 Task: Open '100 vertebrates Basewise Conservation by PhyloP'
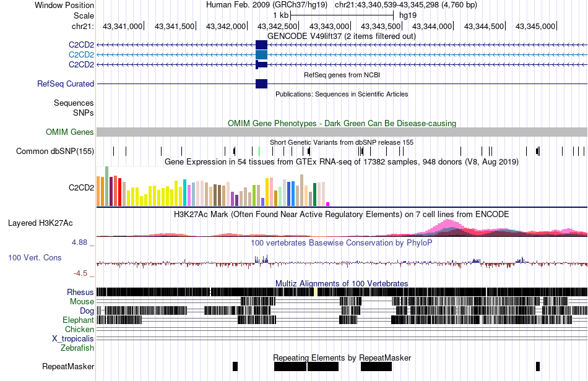coord(342,242)
